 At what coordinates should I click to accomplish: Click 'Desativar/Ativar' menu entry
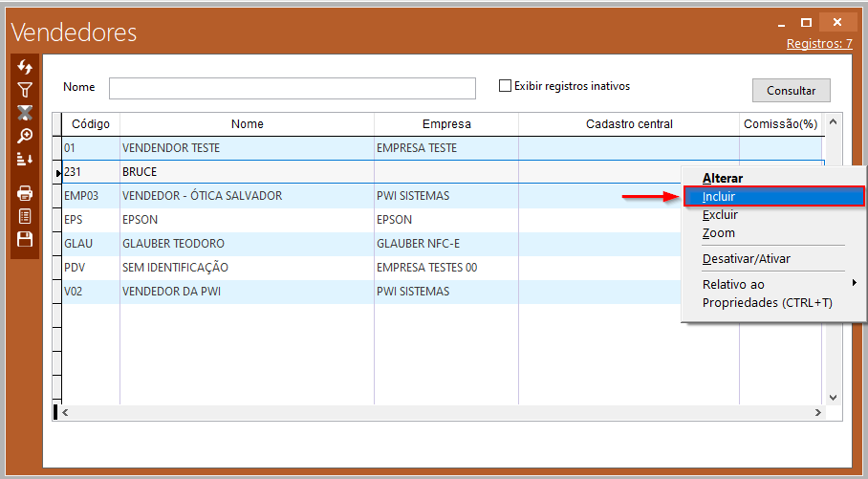(x=746, y=259)
